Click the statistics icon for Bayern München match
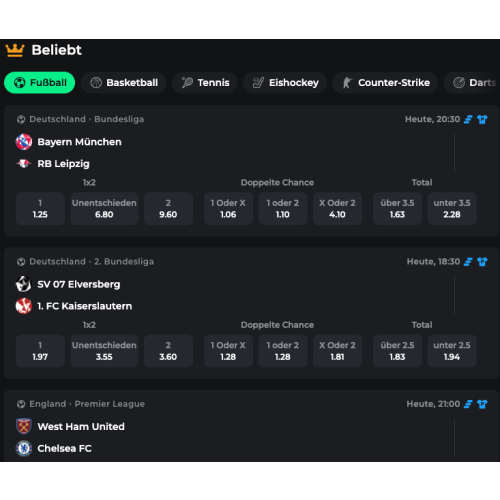 pyautogui.click(x=468, y=119)
